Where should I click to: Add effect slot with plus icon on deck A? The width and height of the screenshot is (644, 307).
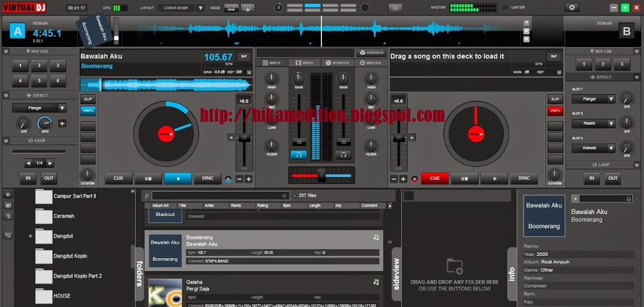pyautogui.click(x=62, y=124)
